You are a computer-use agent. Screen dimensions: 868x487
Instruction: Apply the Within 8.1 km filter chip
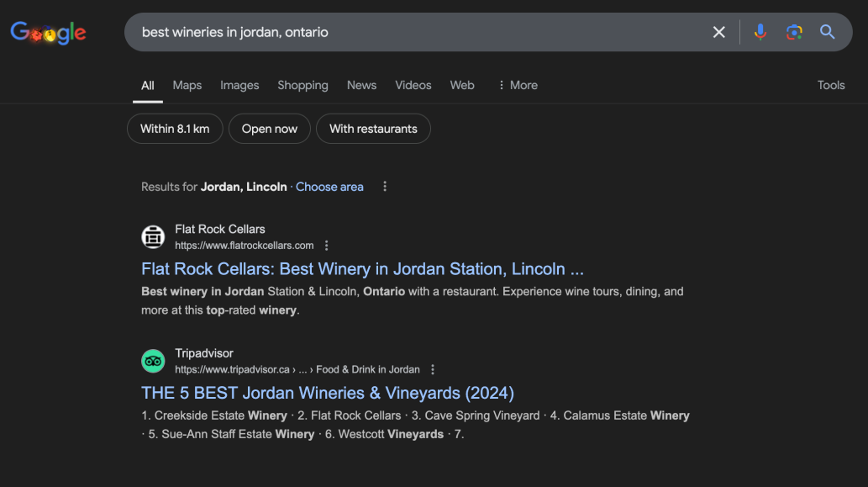coord(175,129)
